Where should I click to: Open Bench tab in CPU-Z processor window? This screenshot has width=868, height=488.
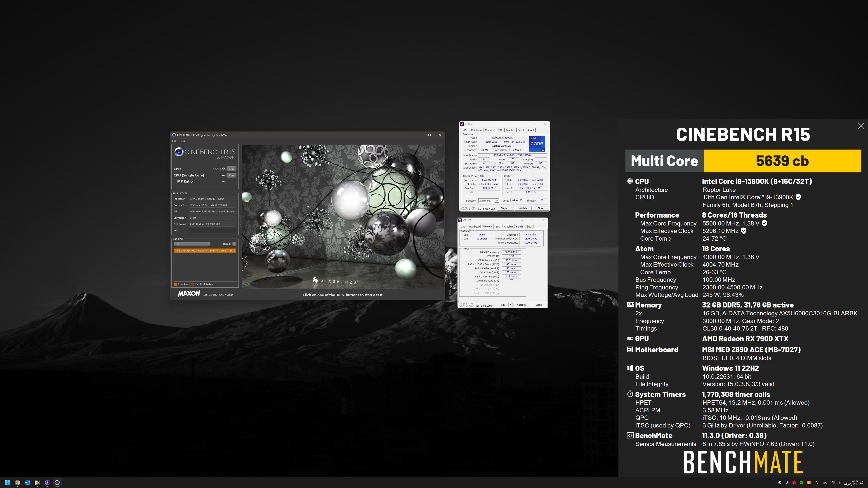click(x=521, y=130)
